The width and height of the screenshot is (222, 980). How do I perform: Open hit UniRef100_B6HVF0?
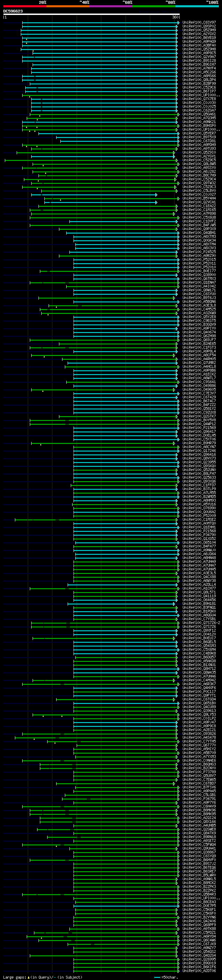coord(199,860)
